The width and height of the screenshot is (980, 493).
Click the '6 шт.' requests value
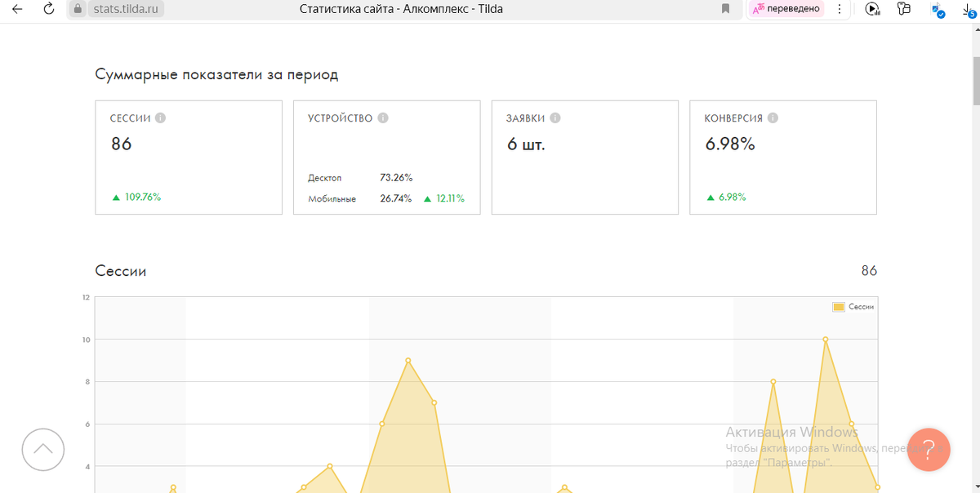click(526, 144)
